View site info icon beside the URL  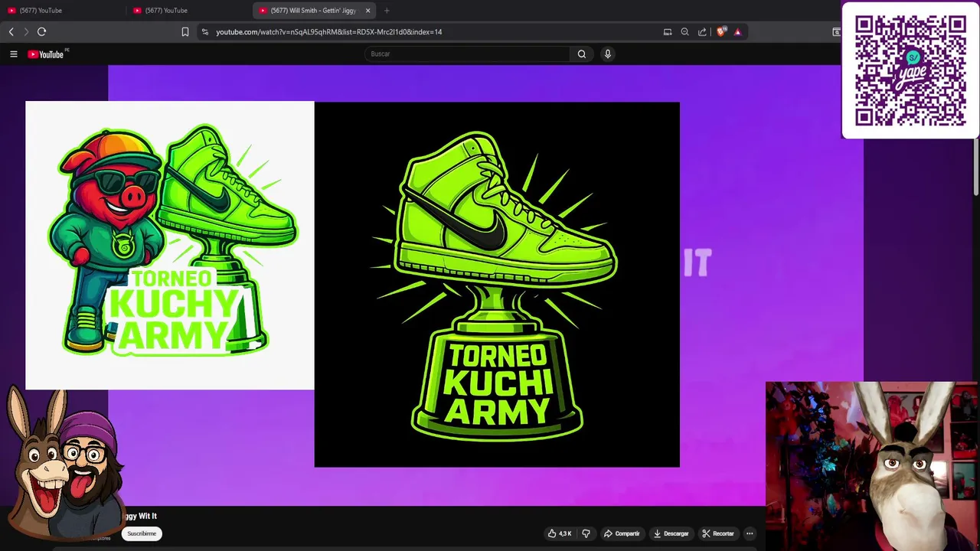click(204, 31)
